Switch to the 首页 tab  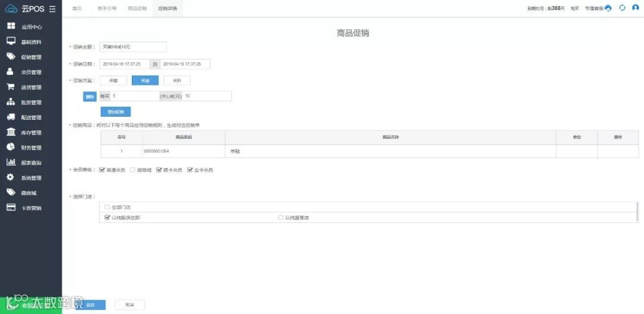(77, 8)
